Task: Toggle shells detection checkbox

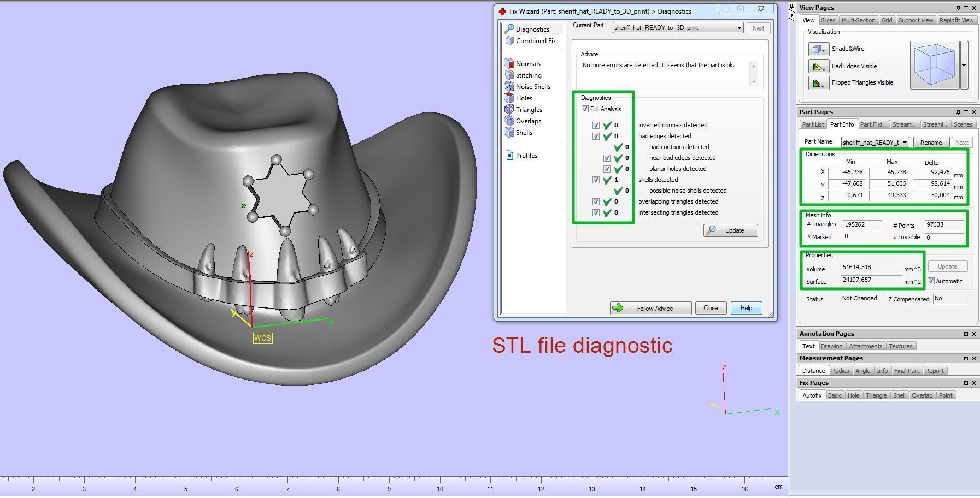Action: click(x=596, y=180)
